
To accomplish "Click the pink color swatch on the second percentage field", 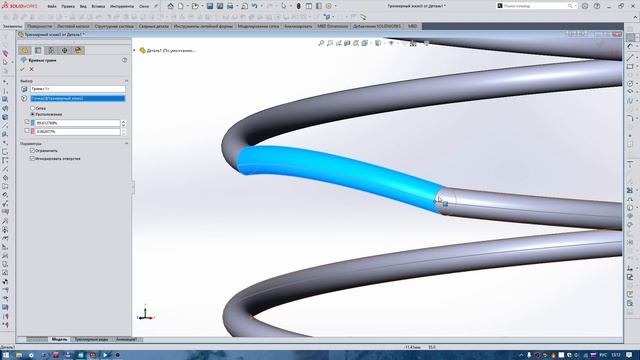I will (x=33, y=131).
